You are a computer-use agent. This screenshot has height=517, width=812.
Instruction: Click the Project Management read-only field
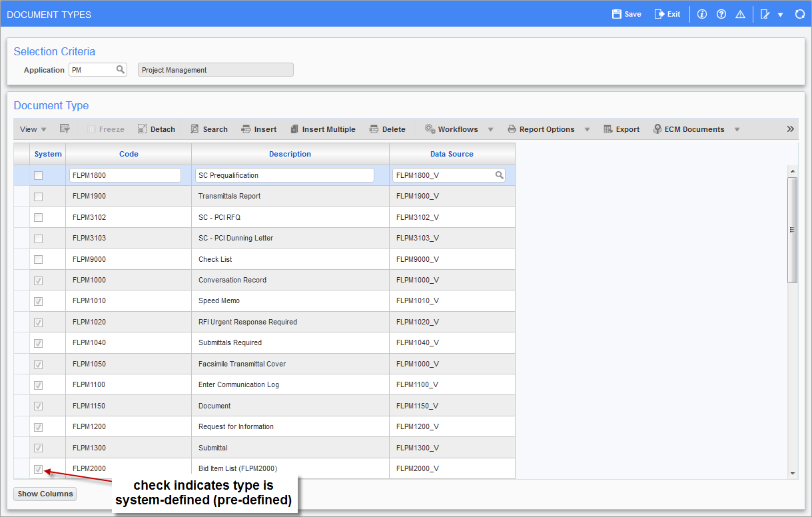tap(216, 69)
